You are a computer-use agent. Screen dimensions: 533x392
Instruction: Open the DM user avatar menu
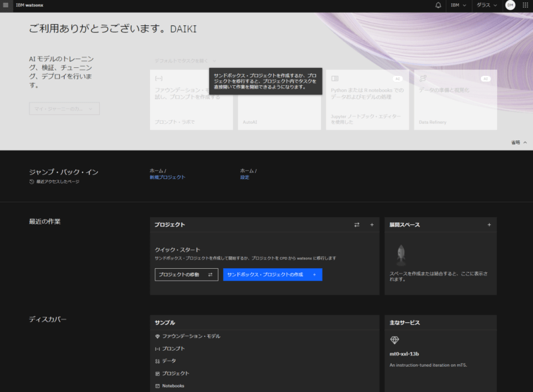510,5
